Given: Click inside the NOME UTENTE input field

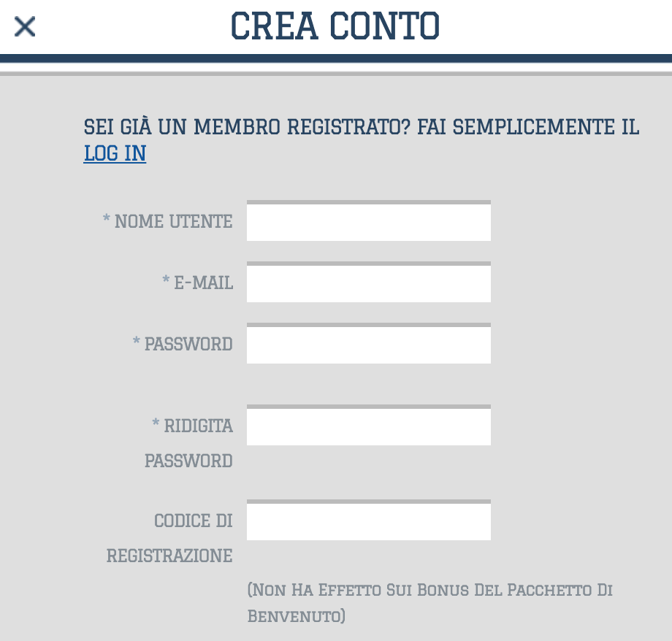Looking at the screenshot, I should click(368, 222).
